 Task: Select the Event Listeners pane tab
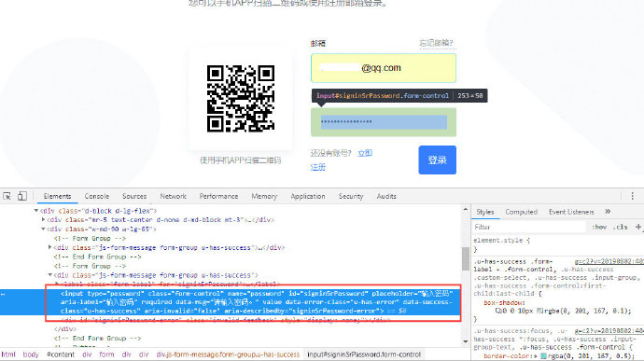571,212
